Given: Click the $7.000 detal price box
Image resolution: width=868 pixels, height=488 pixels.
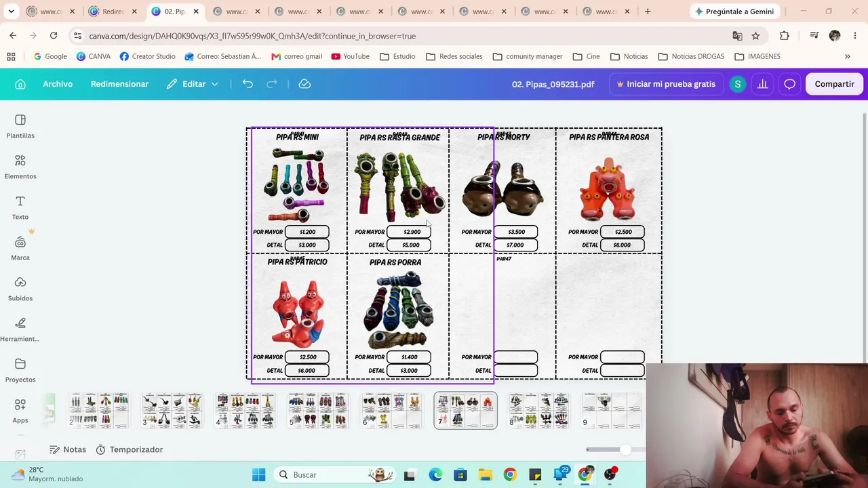Looking at the screenshot, I should click(515, 245).
